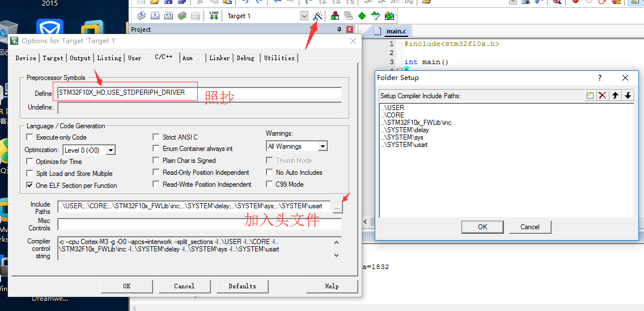Click the Rebuild all targets icon
The width and height of the screenshot is (644, 311).
click(x=168, y=16)
